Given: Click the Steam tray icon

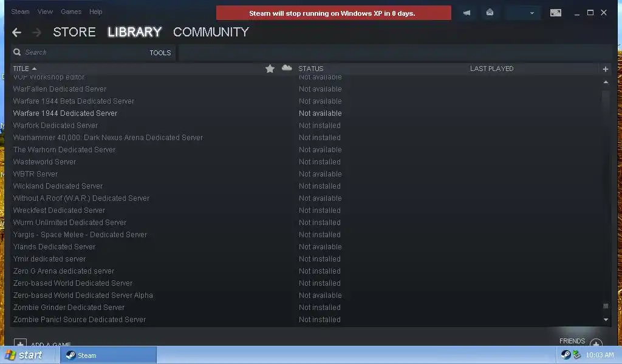Looking at the screenshot, I should pyautogui.click(x=566, y=355).
